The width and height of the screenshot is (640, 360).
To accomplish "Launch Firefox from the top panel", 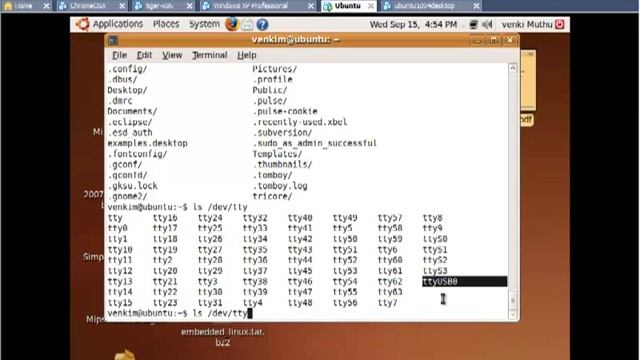I will tap(231, 24).
